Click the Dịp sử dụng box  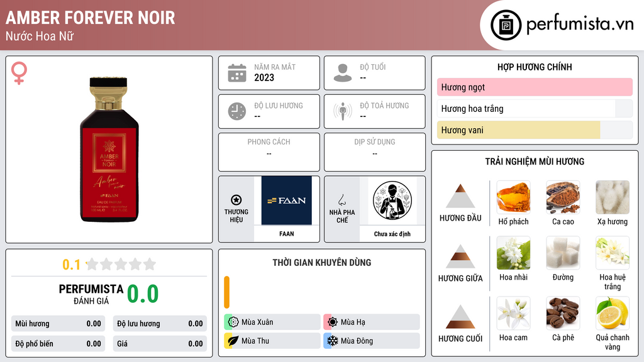(x=375, y=152)
